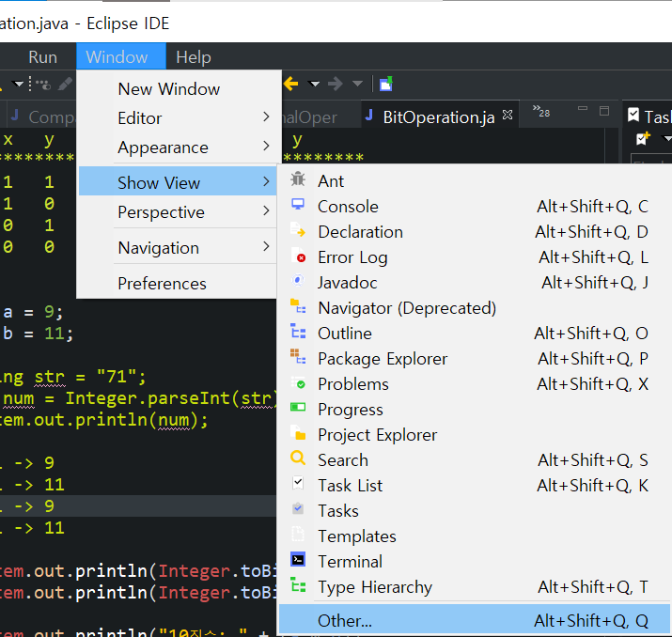
Task: Open the Help menu
Action: tap(194, 57)
